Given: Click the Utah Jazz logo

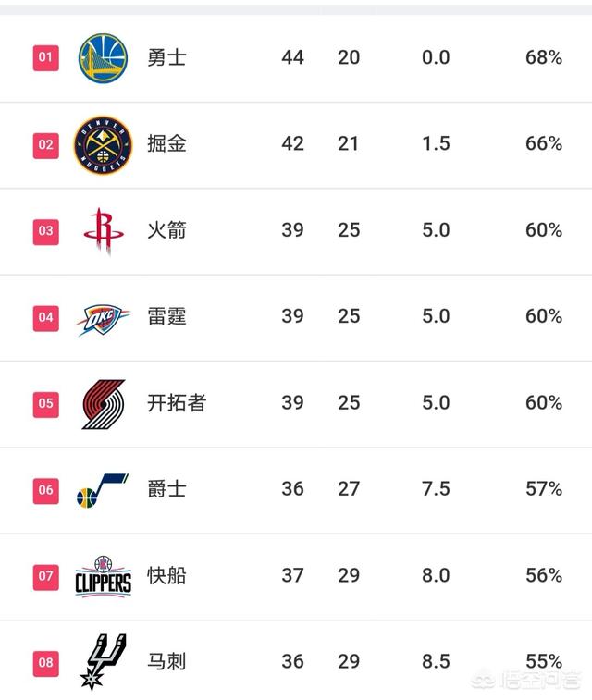Looking at the screenshot, I should click(103, 491).
